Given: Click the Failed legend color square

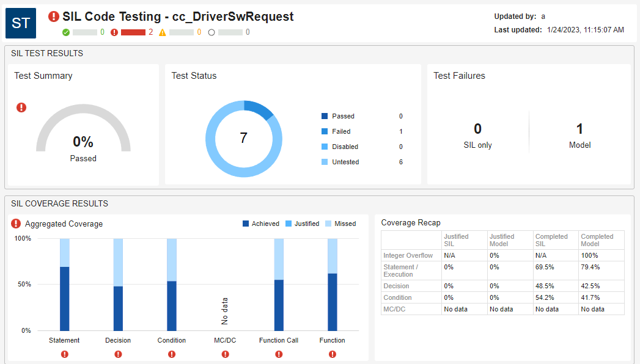Looking at the screenshot, I should pyautogui.click(x=325, y=131).
